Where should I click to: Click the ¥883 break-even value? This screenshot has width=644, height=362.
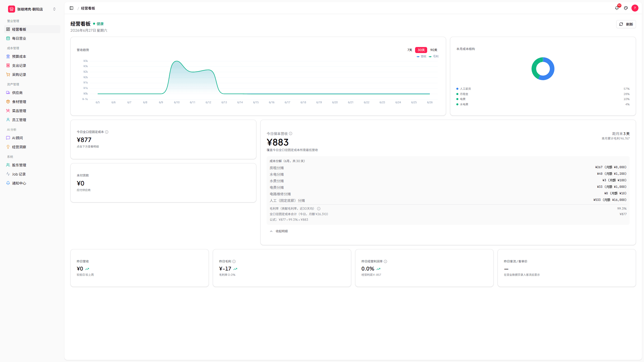[x=277, y=142]
